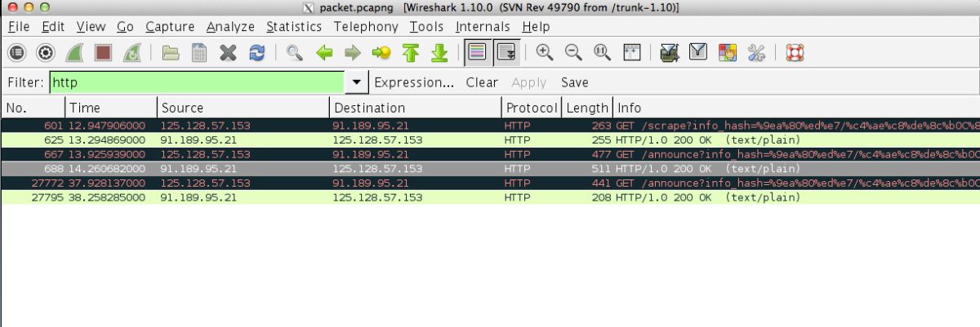Image resolution: width=980 pixels, height=327 pixels.
Task: Select packet 688 HTTP 200 OK row
Action: pyautogui.click(x=490, y=168)
